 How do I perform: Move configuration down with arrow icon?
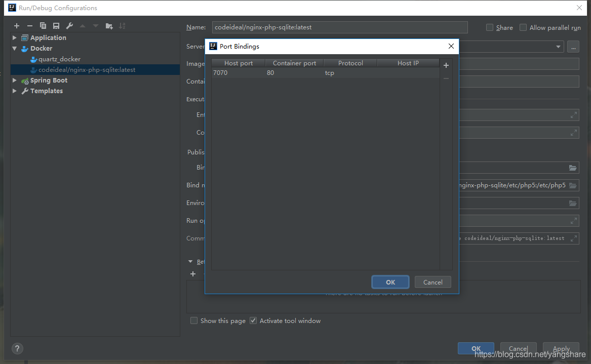96,26
